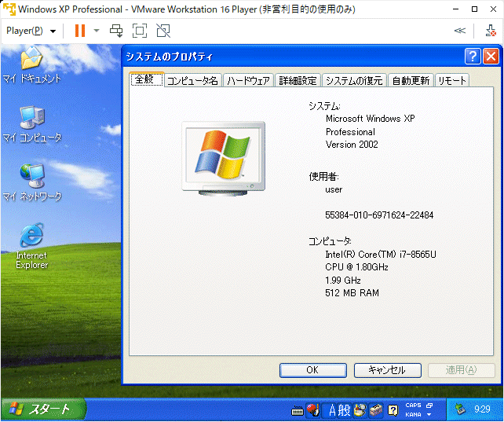Screen dimensions: 504x422
Task: Click the product ID 55384-010-6971624-22484
Action: 379,215
